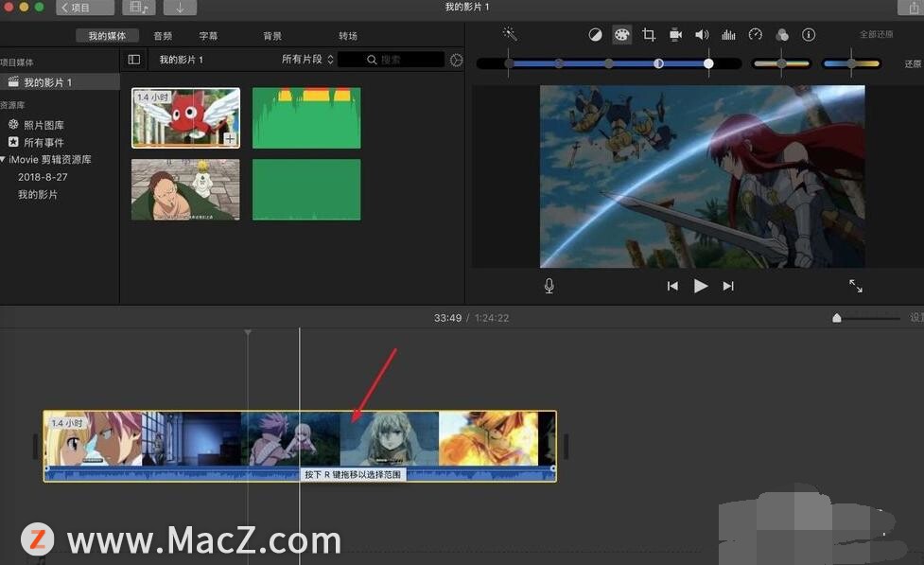Open the clip information icon
The image size is (924, 565).
click(809, 35)
